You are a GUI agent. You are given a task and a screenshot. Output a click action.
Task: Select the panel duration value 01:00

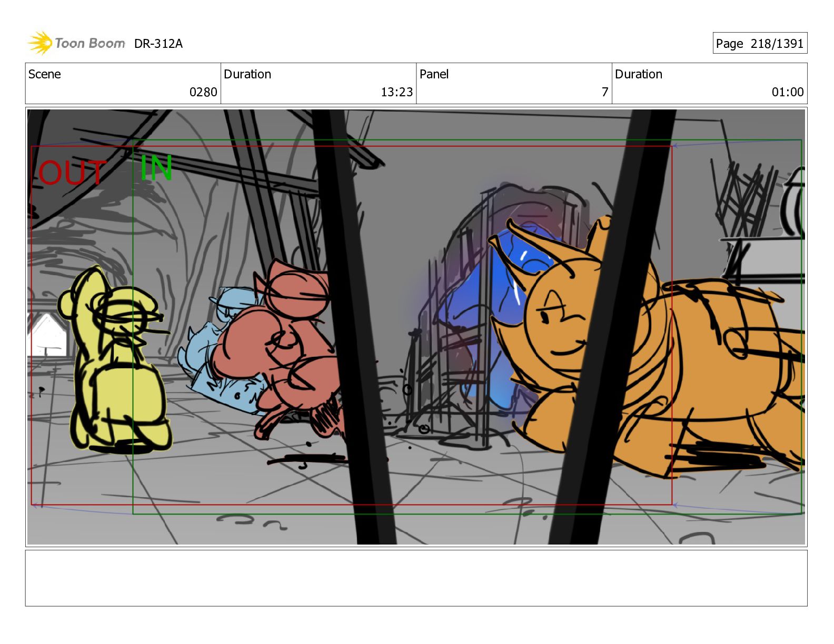point(788,92)
